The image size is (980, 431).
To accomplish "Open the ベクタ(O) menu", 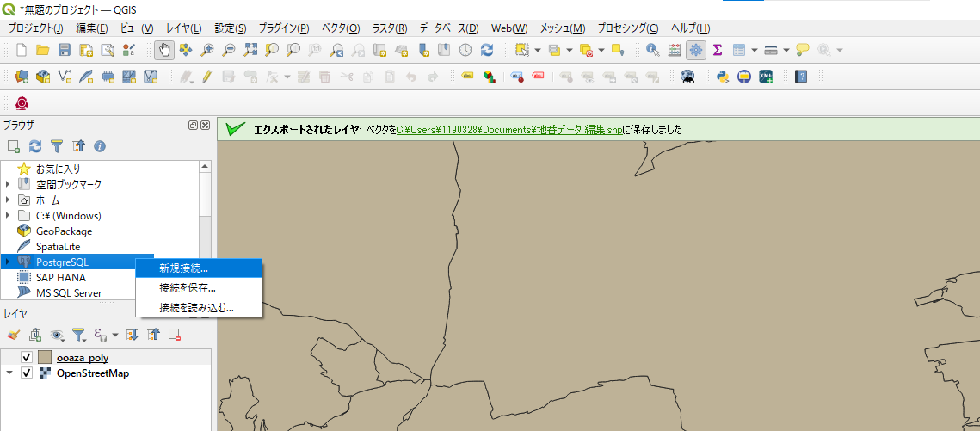I will click(x=341, y=28).
